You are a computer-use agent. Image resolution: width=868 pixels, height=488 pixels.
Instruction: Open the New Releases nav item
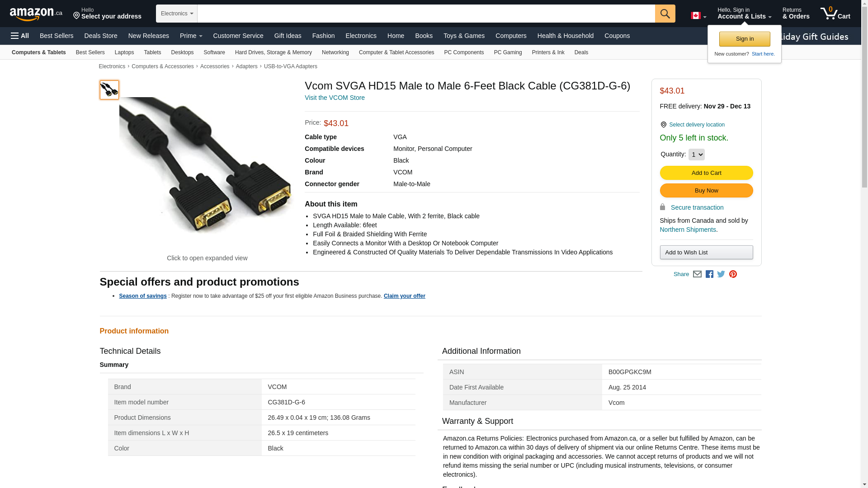pyautogui.click(x=148, y=36)
